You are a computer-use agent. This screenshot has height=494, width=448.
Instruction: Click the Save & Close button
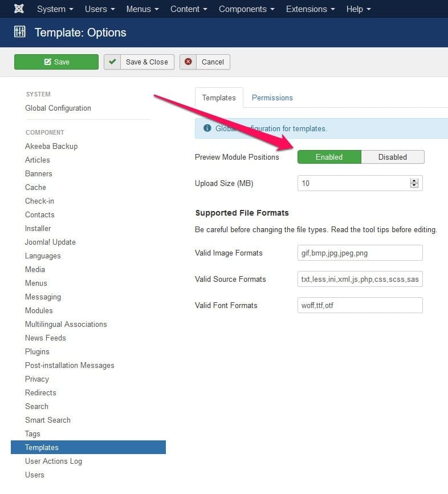139,62
